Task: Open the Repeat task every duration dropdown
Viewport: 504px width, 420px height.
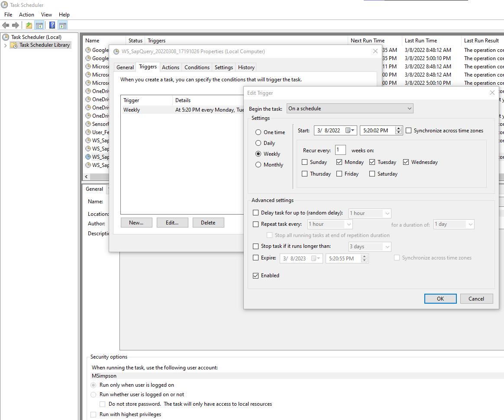Action: 348,224
